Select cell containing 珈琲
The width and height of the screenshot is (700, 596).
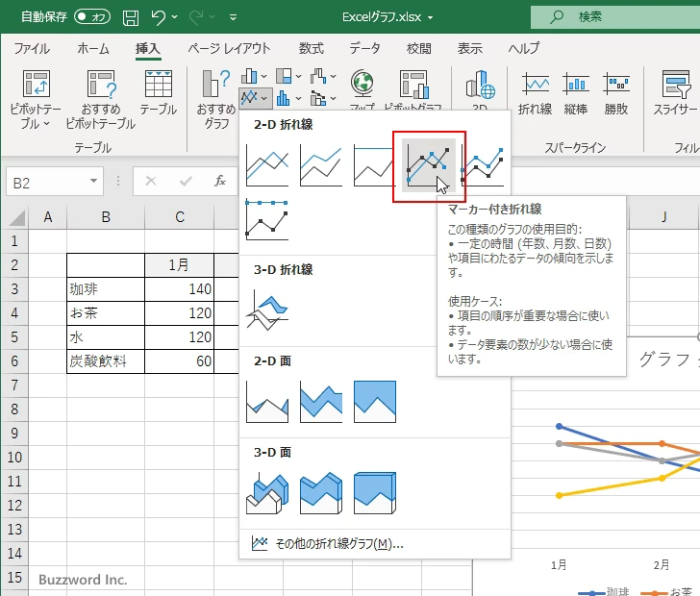click(106, 289)
